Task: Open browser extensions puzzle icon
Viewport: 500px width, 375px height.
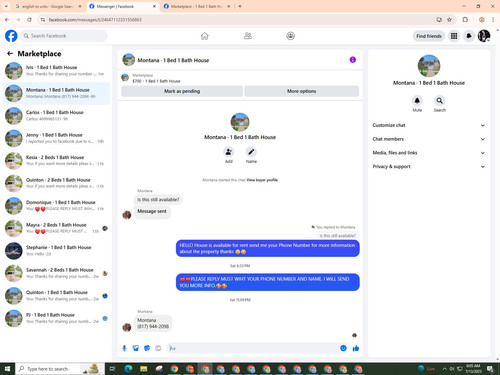Action: tap(465, 20)
